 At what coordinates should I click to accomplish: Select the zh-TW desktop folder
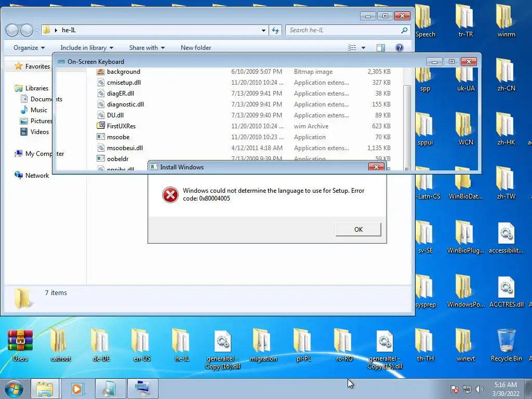pos(506,183)
